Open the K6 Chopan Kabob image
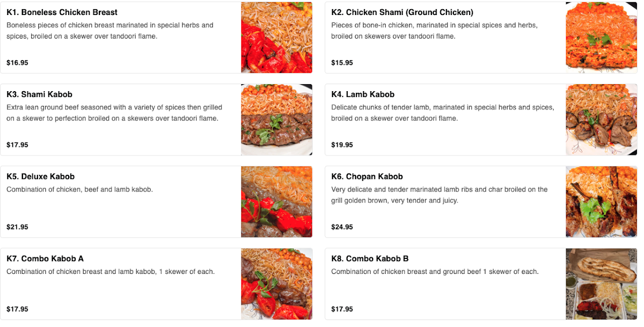 coord(601,202)
